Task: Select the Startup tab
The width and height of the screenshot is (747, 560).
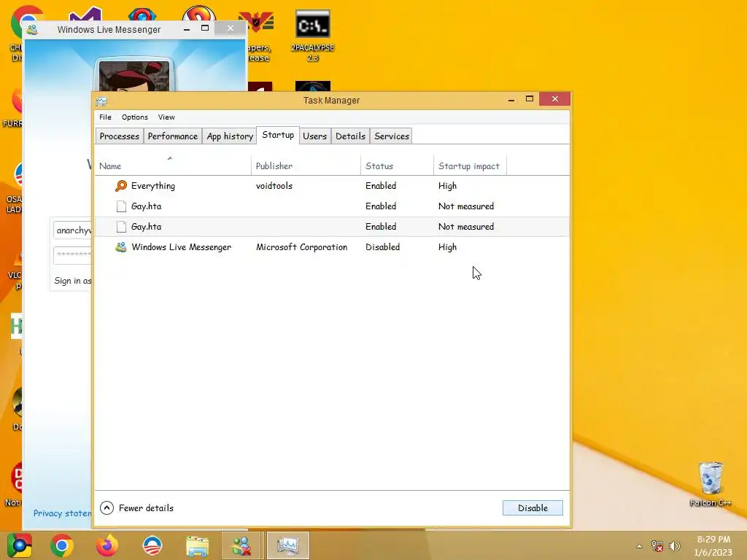Action: tap(278, 135)
